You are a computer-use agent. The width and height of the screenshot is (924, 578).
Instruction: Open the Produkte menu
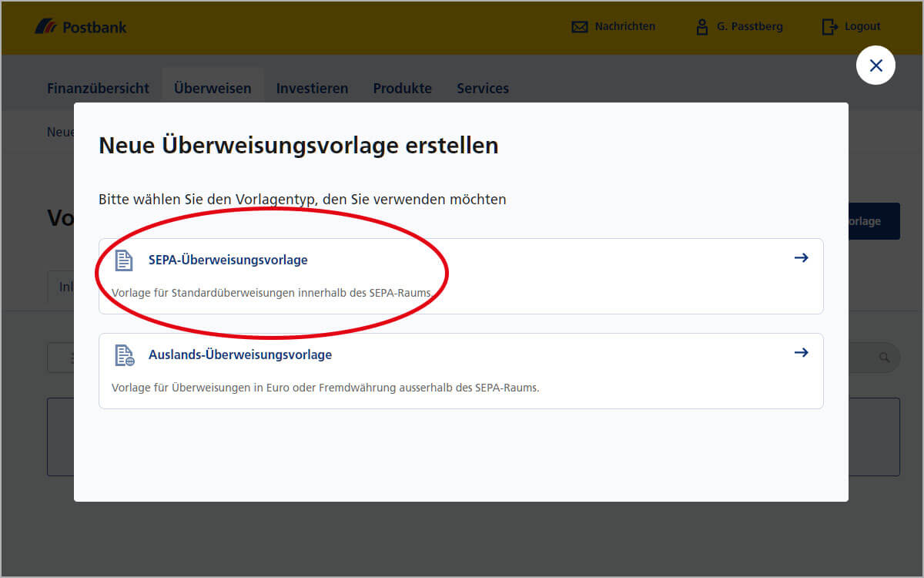pyautogui.click(x=402, y=89)
